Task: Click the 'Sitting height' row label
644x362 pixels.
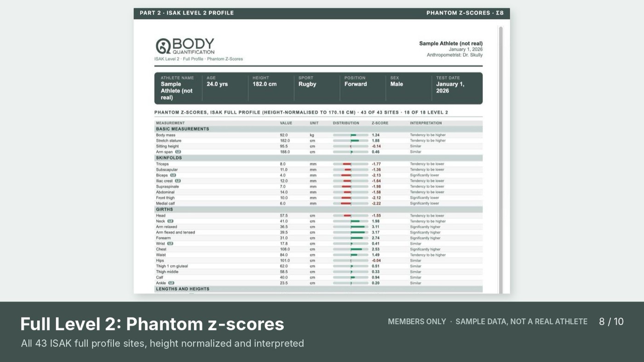Action: point(167,146)
